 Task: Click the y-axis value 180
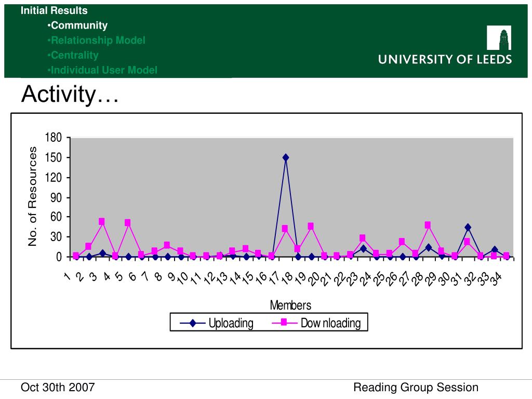(x=54, y=138)
